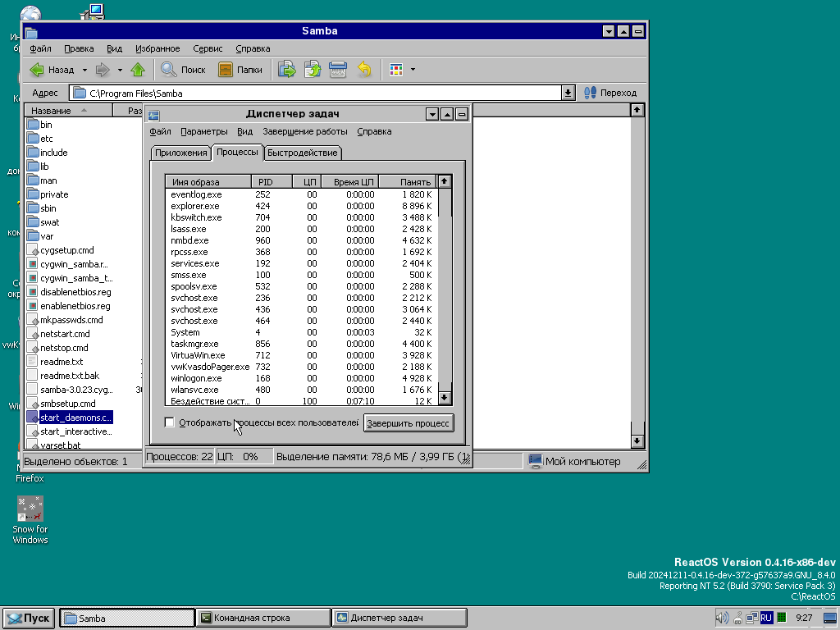Click the yellow undo arrow icon
Screen dimensions: 840x630
click(364, 70)
